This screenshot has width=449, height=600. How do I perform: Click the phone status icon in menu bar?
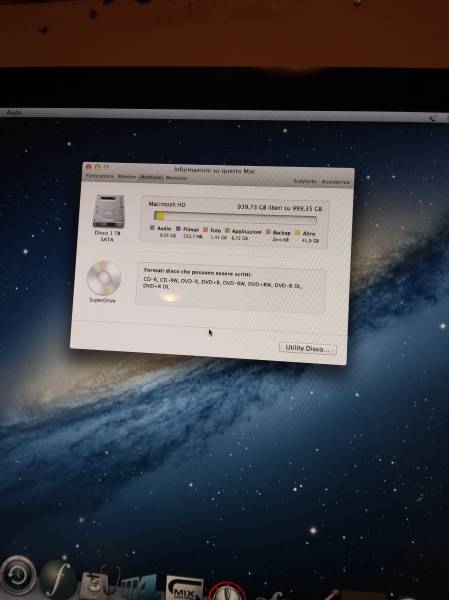point(433,118)
